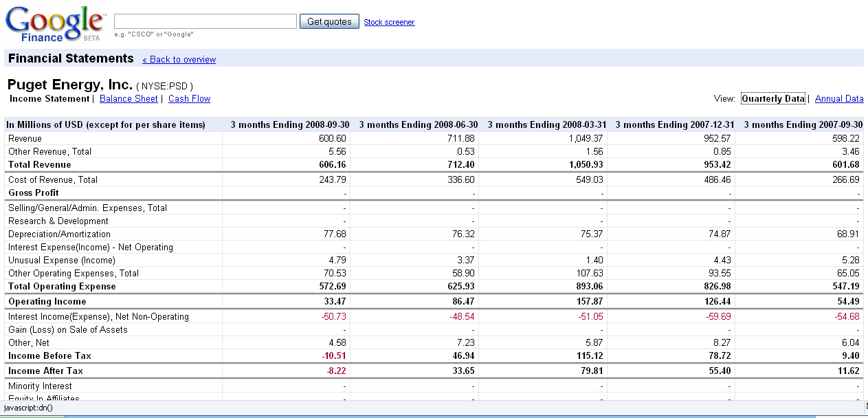The image size is (868, 418).
Task: Click Interest Income(Expense), Net Non-Operating label
Action: tap(98, 316)
